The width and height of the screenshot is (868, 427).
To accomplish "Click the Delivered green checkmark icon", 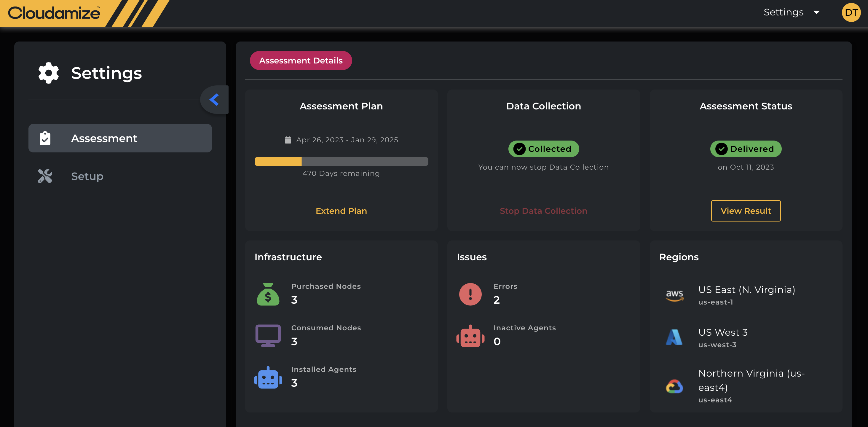I will click(x=722, y=149).
